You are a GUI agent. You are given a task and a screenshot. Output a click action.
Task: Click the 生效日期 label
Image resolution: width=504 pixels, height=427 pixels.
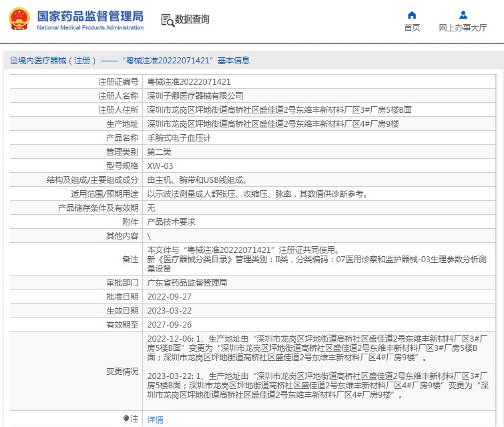tap(122, 311)
